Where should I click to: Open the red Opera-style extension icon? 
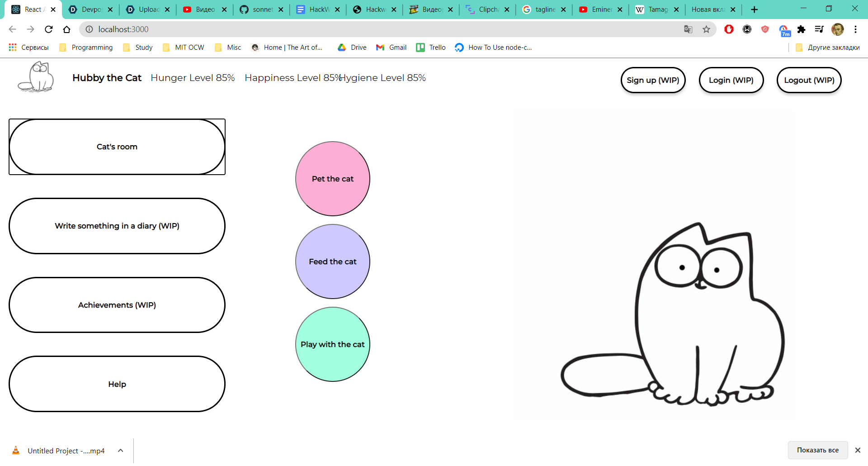[x=729, y=29]
